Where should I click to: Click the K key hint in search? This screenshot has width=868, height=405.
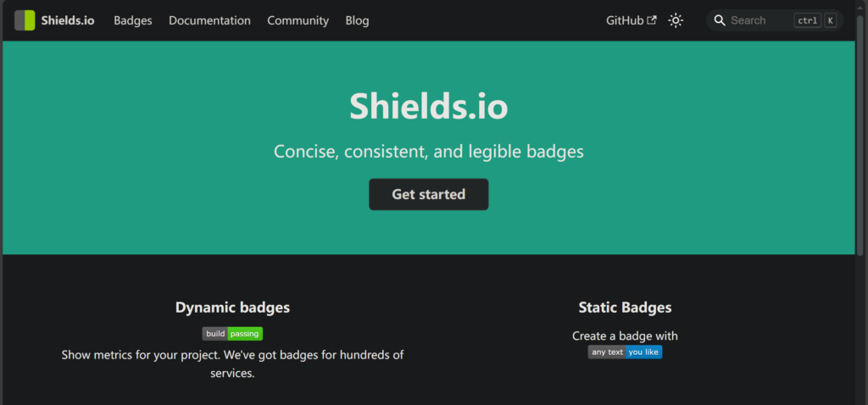[x=831, y=20]
